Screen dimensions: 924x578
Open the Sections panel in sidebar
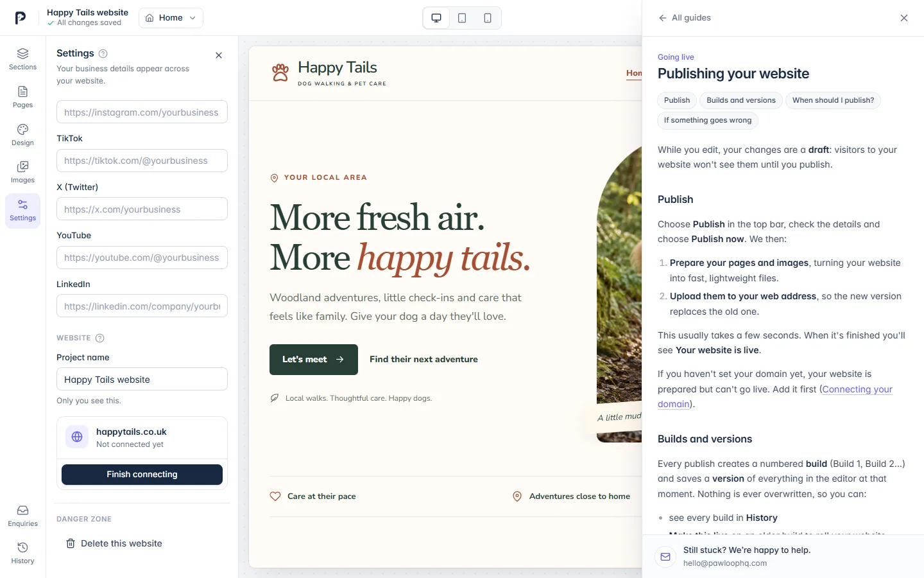coord(22,59)
